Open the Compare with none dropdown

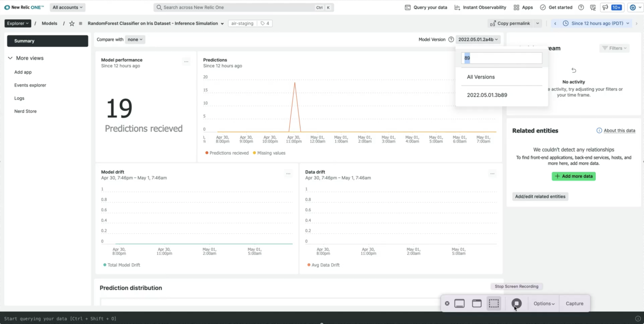click(135, 39)
